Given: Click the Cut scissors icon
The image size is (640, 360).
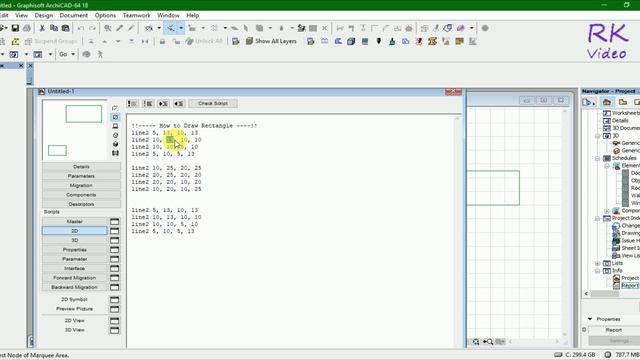Looking at the screenshot, I should tap(42, 28).
